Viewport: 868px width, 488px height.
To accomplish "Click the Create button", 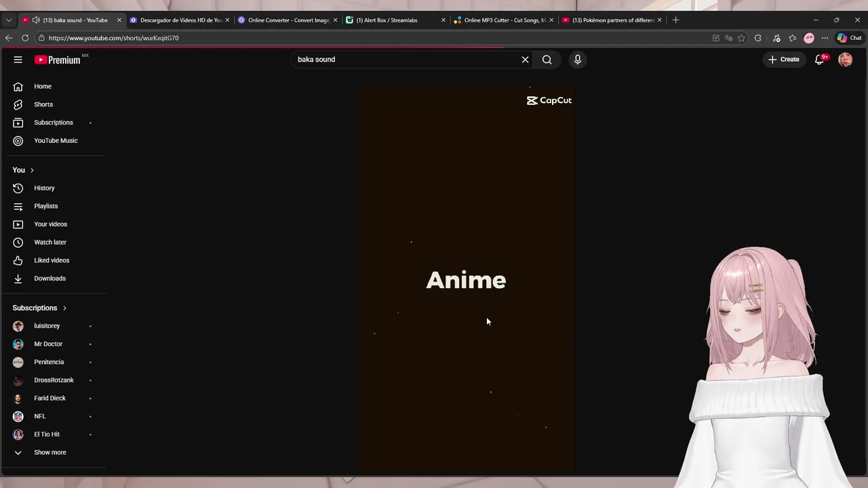I will (x=783, y=60).
